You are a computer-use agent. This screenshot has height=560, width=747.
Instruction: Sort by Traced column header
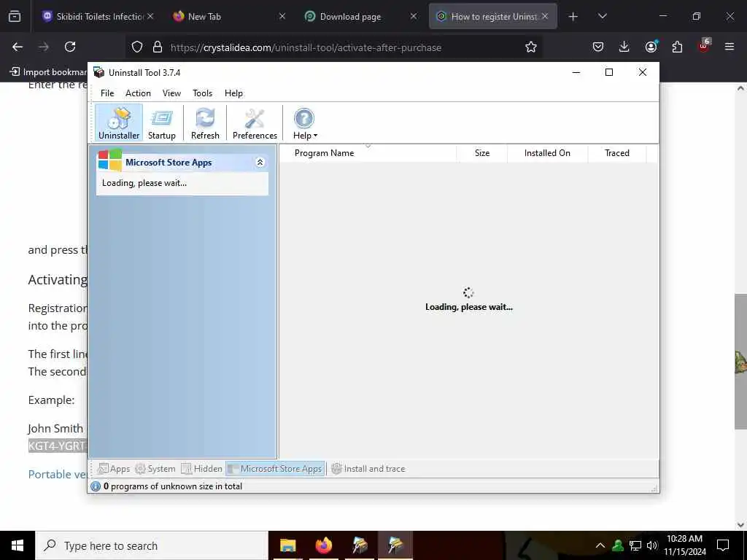coord(617,153)
